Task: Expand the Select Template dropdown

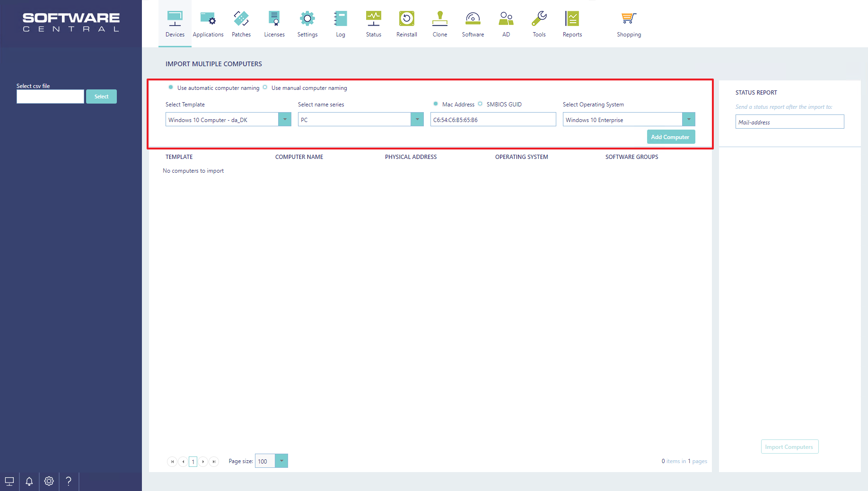Action: pyautogui.click(x=285, y=120)
